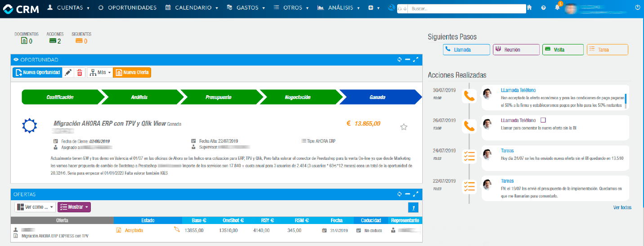Refresh the Oportunidad panel
This screenshot has height=246, width=644.
[399, 59]
